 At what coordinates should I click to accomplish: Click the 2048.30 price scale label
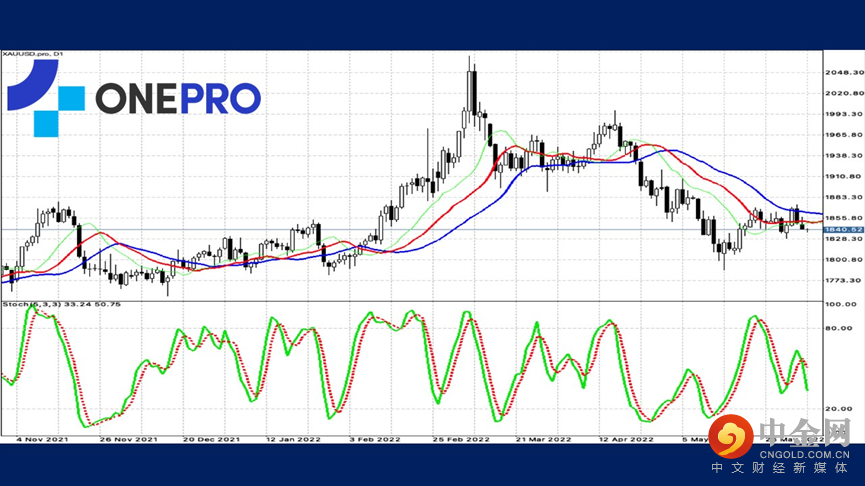tap(844, 72)
